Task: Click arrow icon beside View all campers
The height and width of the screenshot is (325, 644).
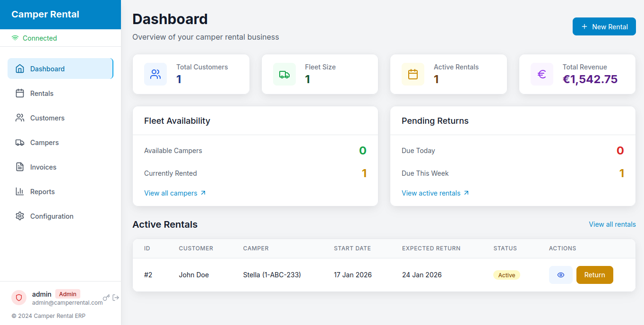Action: 203,193
